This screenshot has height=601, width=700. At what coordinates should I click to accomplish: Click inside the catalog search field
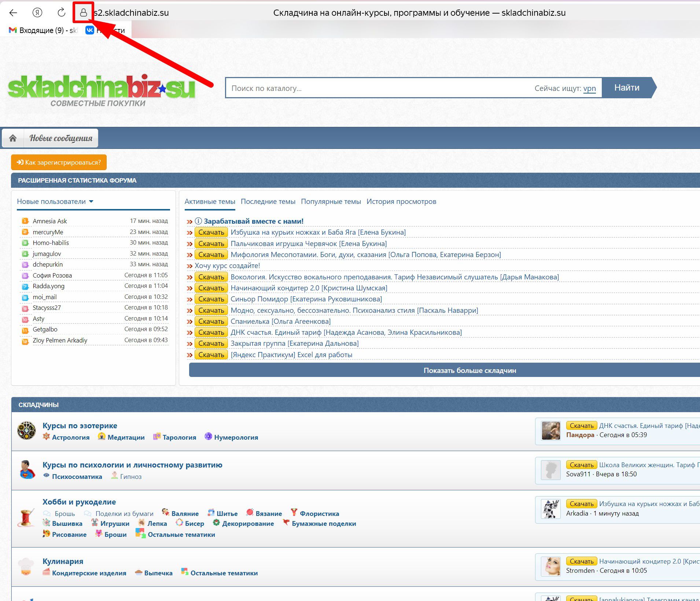(366, 88)
